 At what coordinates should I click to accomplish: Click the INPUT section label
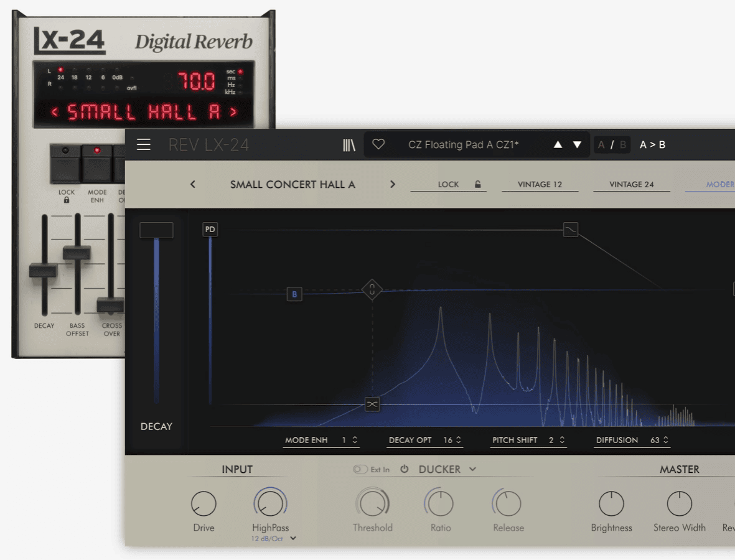[x=237, y=470]
